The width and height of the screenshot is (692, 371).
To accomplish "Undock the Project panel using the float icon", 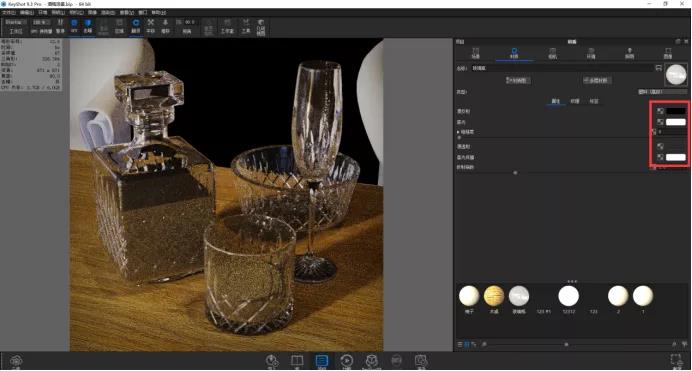I will pos(678,41).
